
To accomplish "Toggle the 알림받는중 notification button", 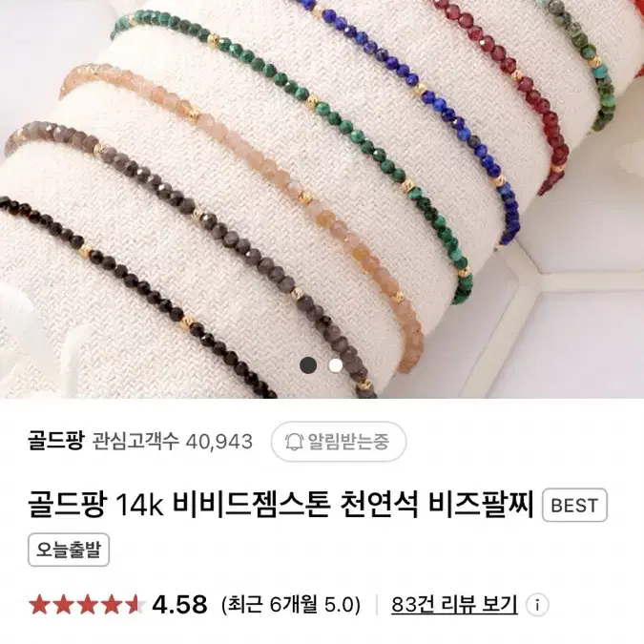I will 339,442.
